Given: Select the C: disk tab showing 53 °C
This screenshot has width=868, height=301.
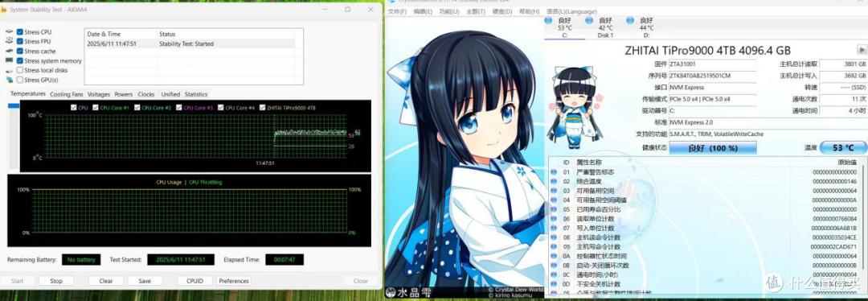Looking at the screenshot, I should pos(564,27).
